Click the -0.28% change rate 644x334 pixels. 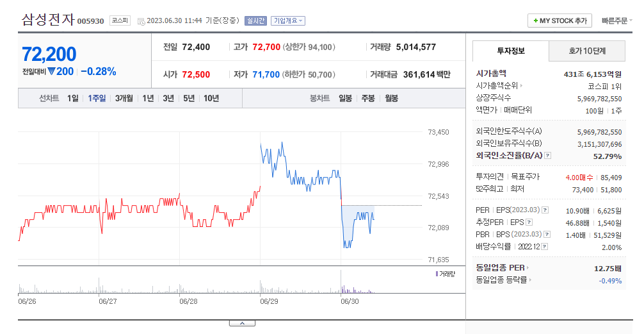point(98,71)
